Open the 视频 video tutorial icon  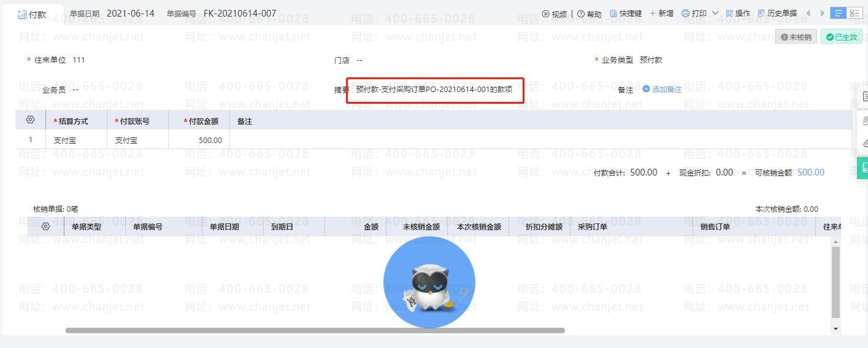(x=546, y=14)
